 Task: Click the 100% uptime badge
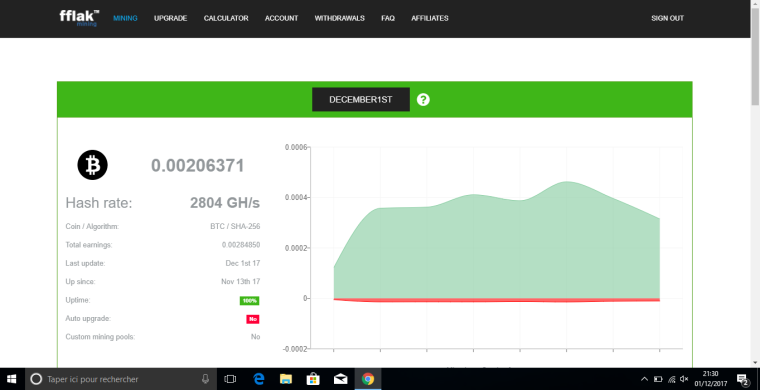(250, 301)
